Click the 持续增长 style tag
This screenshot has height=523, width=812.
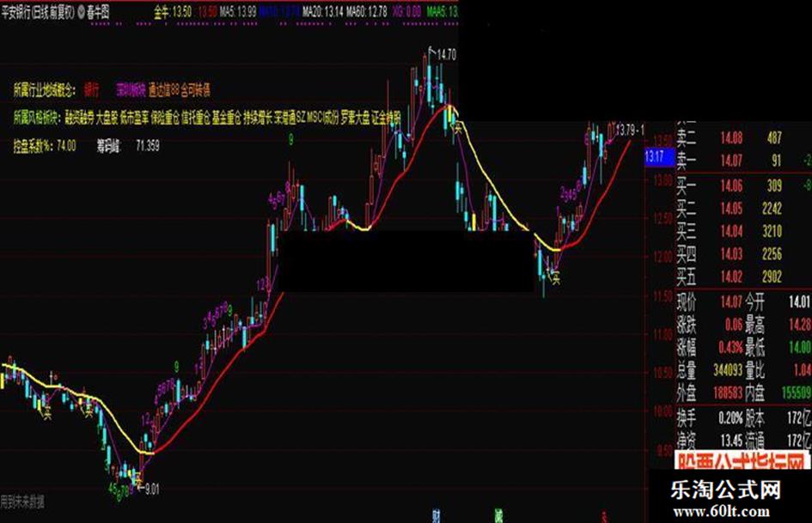click(x=258, y=119)
